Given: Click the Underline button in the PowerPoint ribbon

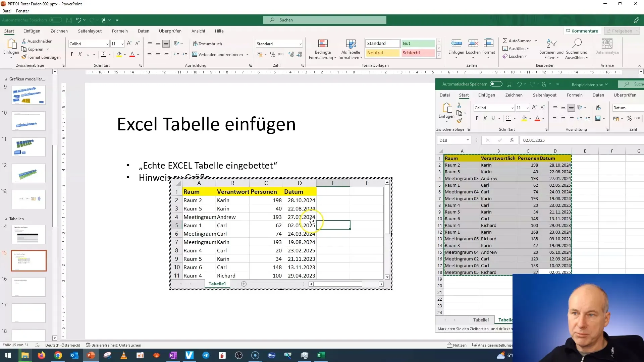Looking at the screenshot, I should pos(88,54).
